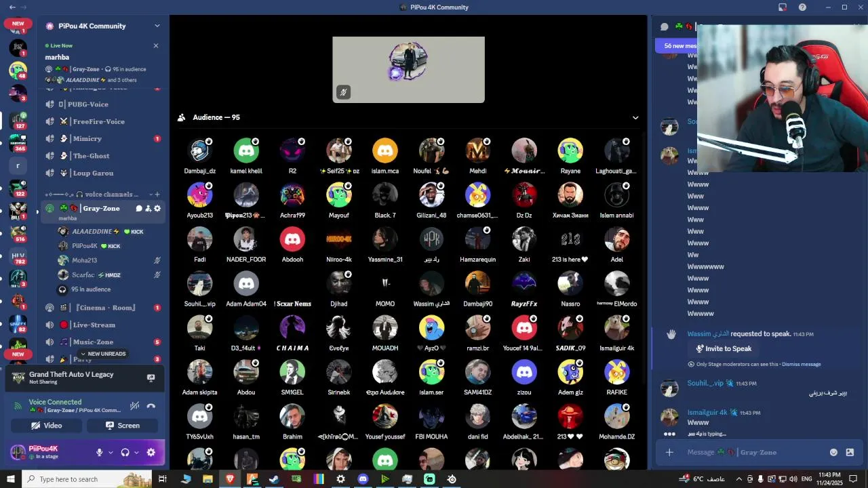
Task: Create invite for Gray-Zone channel
Action: pyautogui.click(x=148, y=209)
